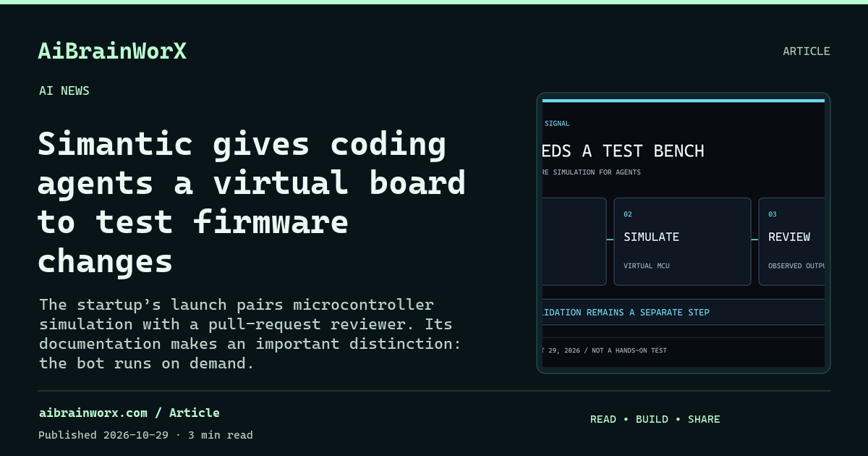Click the 03 REVIEW card
The width and height of the screenshot is (868, 456).
tap(791, 242)
